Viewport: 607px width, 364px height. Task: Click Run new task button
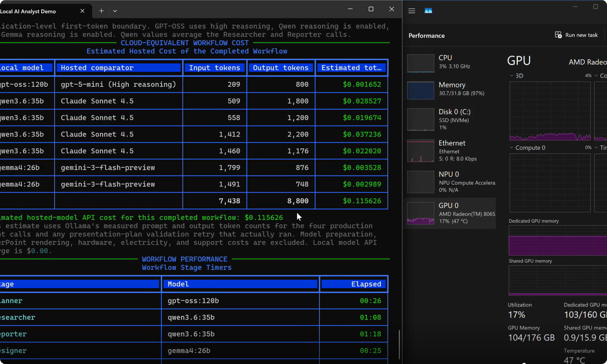point(576,35)
